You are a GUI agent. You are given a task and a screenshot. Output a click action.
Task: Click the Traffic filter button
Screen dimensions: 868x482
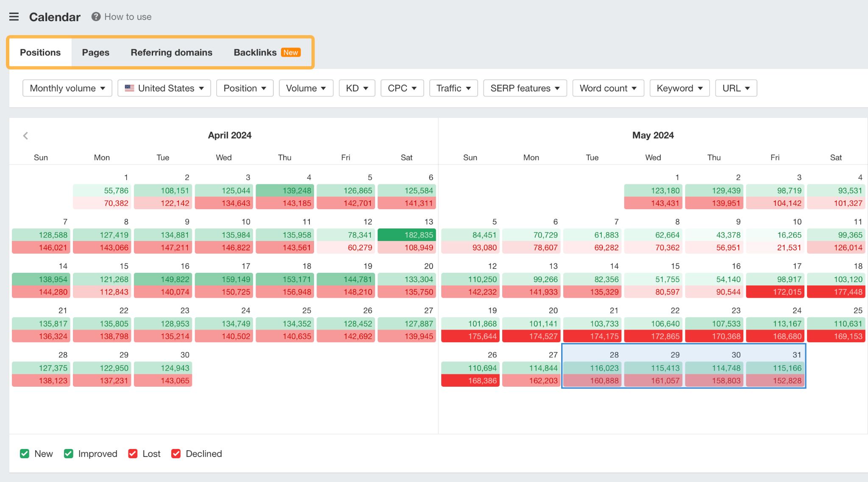pos(453,88)
